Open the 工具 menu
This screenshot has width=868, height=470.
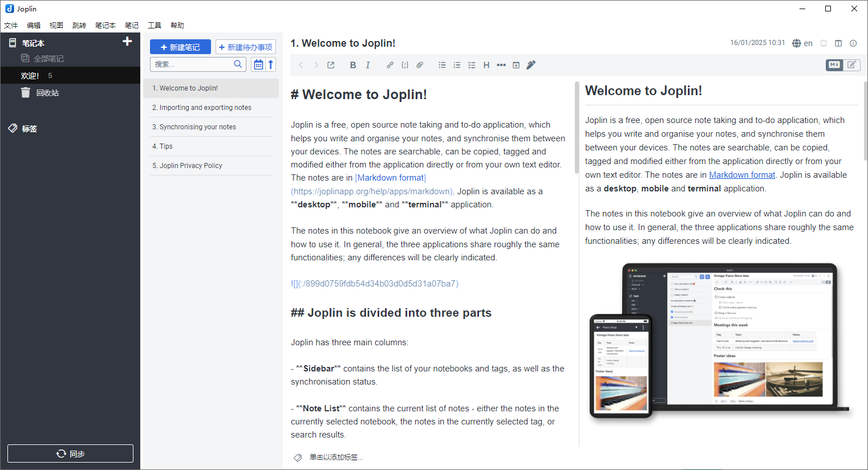tap(155, 25)
